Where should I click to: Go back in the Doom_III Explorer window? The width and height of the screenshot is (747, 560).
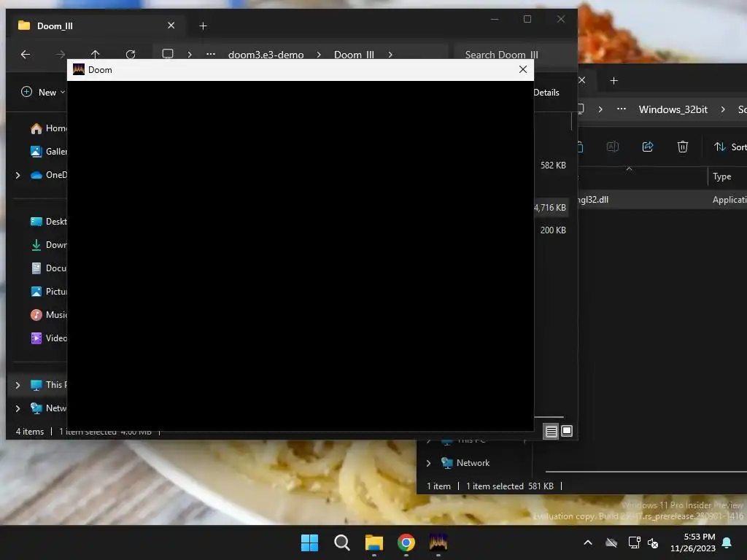coord(26,54)
